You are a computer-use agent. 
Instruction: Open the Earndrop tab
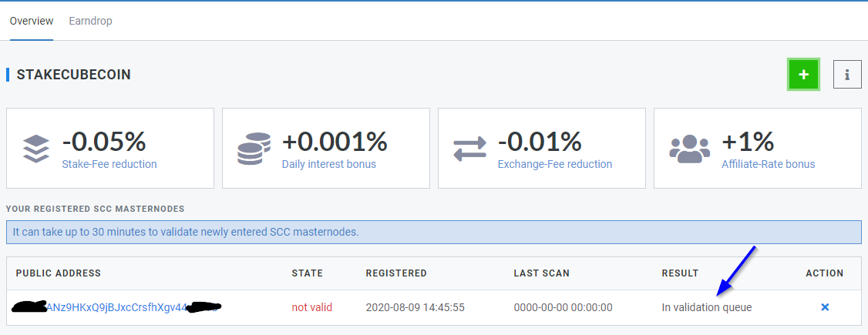coord(90,21)
